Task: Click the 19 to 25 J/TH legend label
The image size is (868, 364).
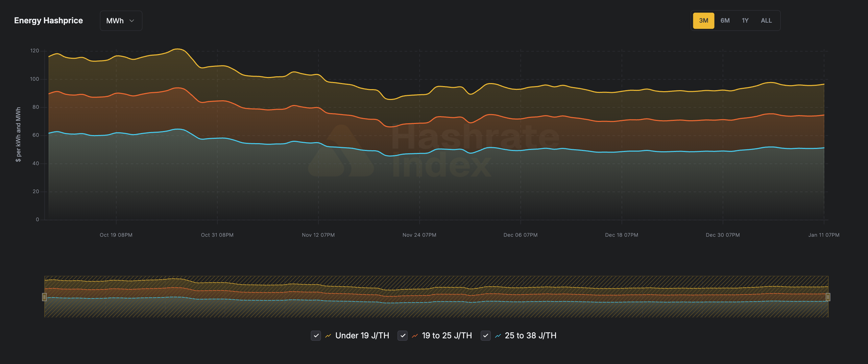Action: click(x=447, y=336)
